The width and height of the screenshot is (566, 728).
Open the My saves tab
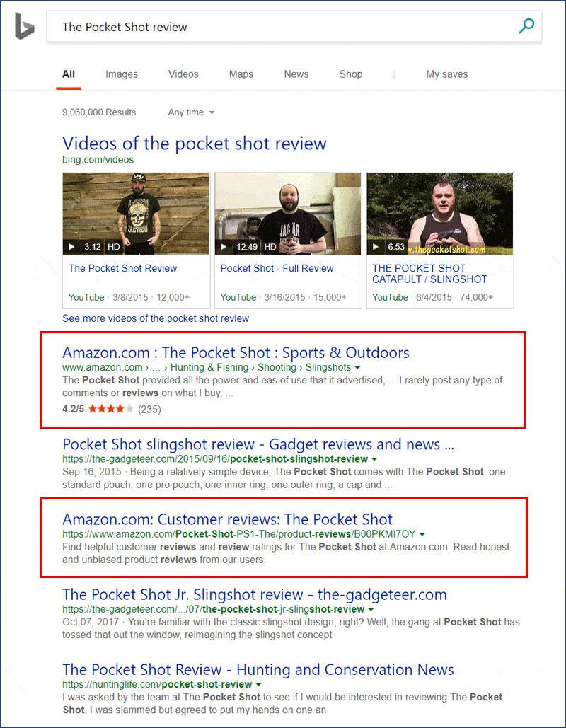446,74
